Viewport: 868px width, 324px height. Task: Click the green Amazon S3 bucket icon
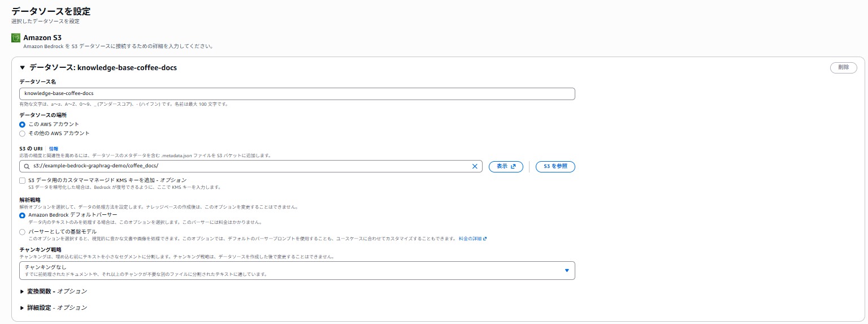16,38
